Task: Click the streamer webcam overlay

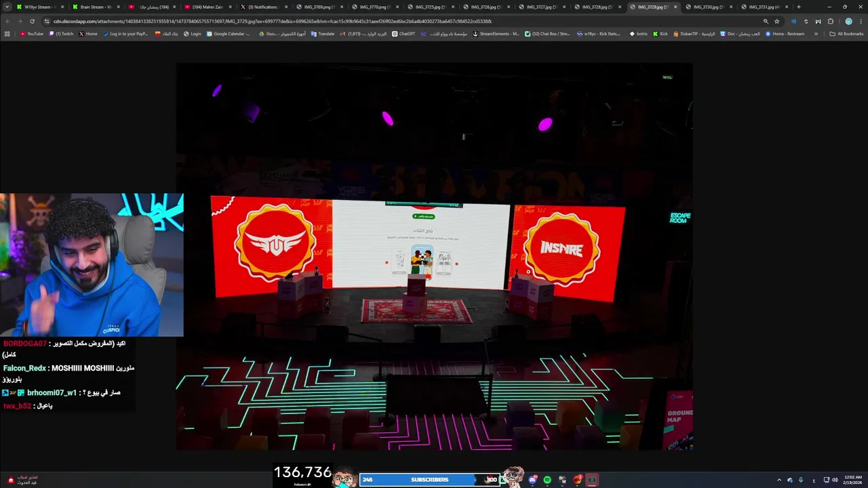Action: pyautogui.click(x=92, y=265)
